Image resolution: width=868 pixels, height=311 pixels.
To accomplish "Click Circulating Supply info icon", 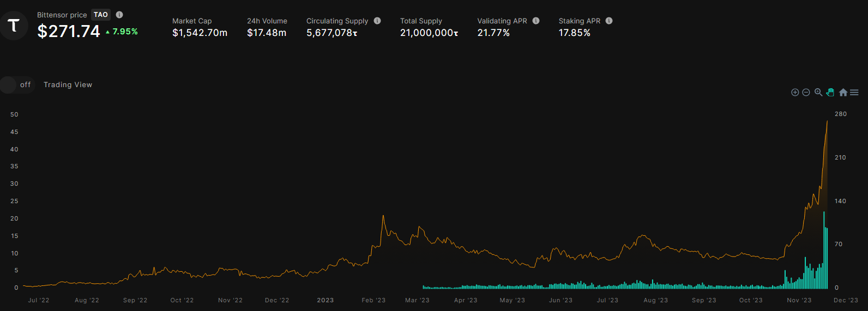I will click(377, 21).
